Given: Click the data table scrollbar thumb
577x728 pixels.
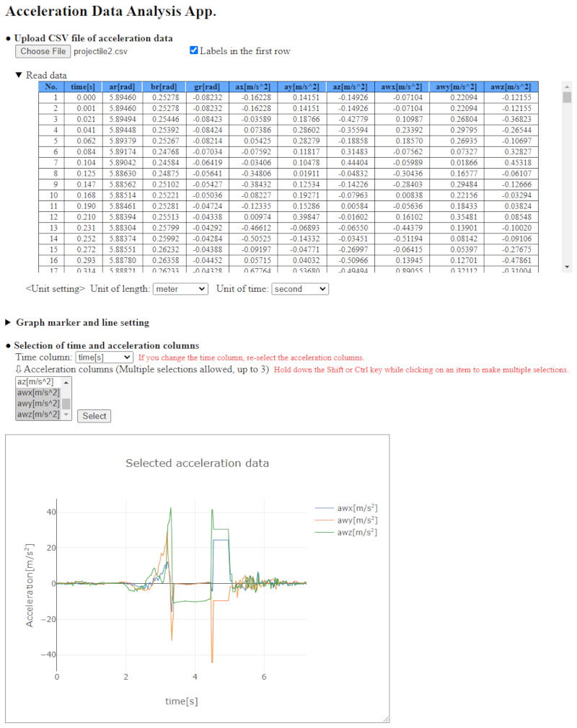Looking at the screenshot, I should coord(567,97).
